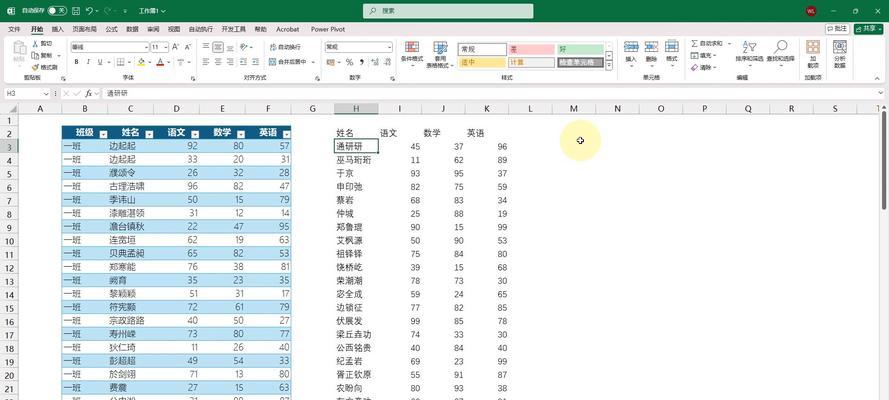Click the Align Right icon

tap(230, 62)
